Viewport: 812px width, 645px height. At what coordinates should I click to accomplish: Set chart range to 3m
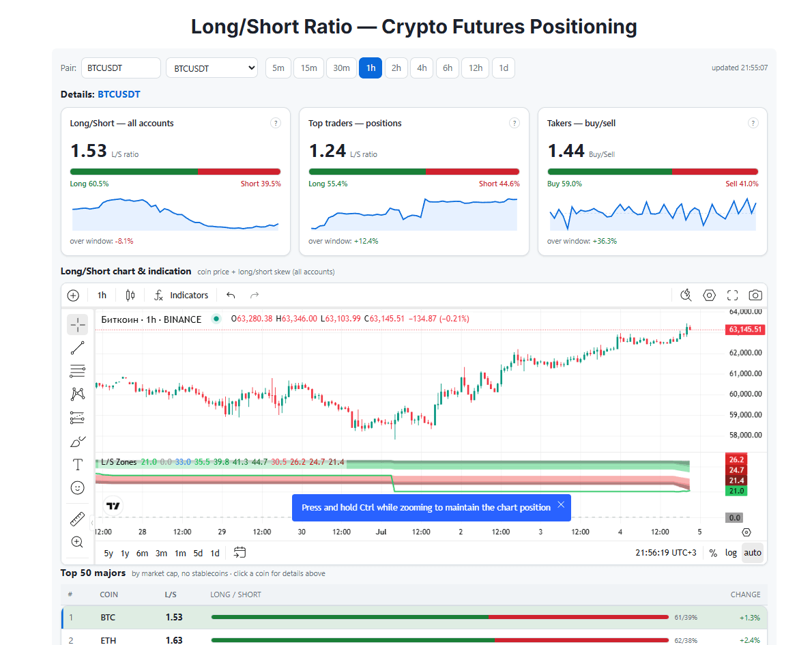click(162, 554)
